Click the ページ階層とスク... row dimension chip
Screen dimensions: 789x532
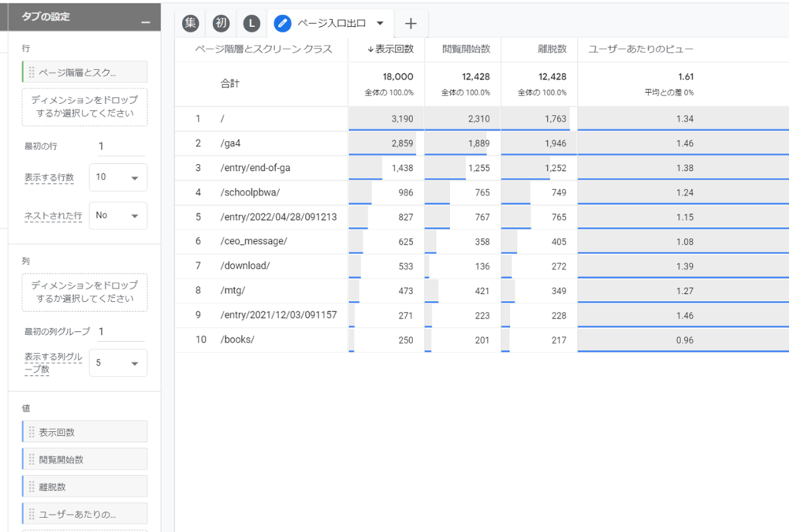pyautogui.click(x=85, y=72)
